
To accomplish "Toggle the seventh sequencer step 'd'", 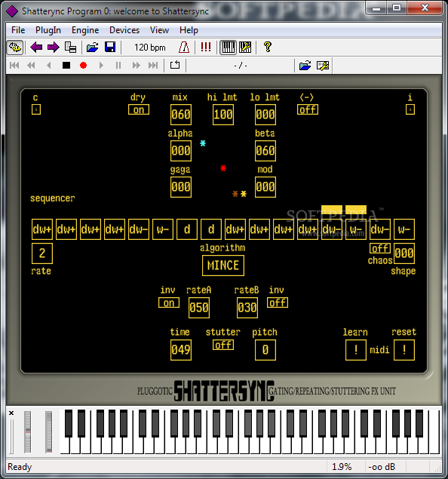I will pos(187,229).
